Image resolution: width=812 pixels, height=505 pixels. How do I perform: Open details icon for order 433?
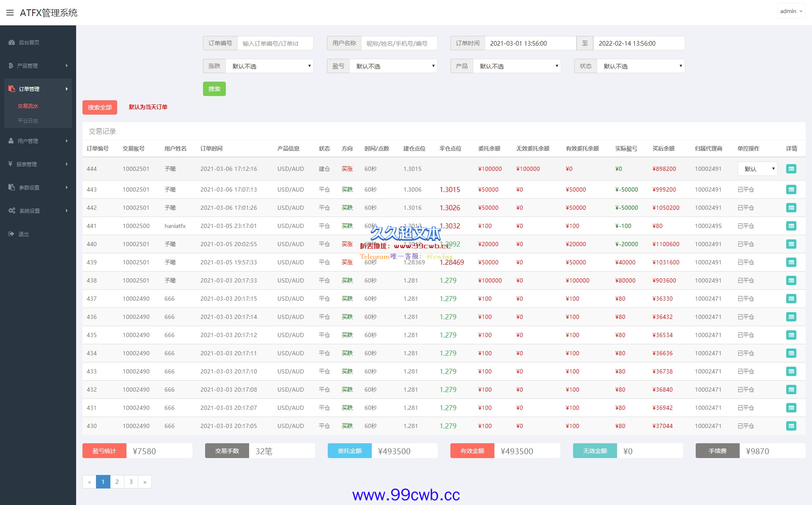pyautogui.click(x=791, y=371)
